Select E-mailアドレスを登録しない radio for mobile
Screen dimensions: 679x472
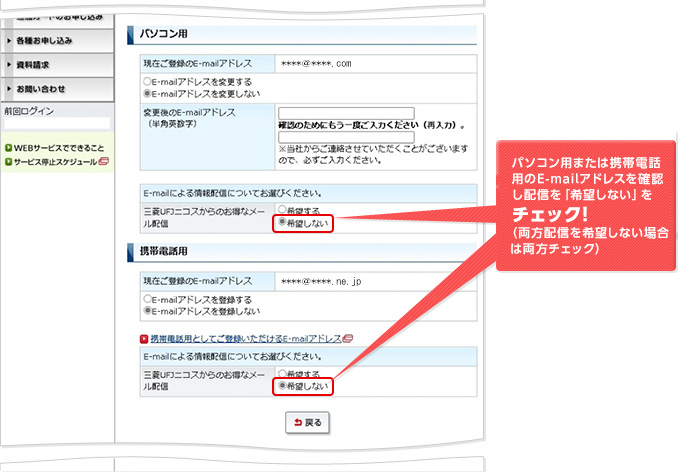147,310
